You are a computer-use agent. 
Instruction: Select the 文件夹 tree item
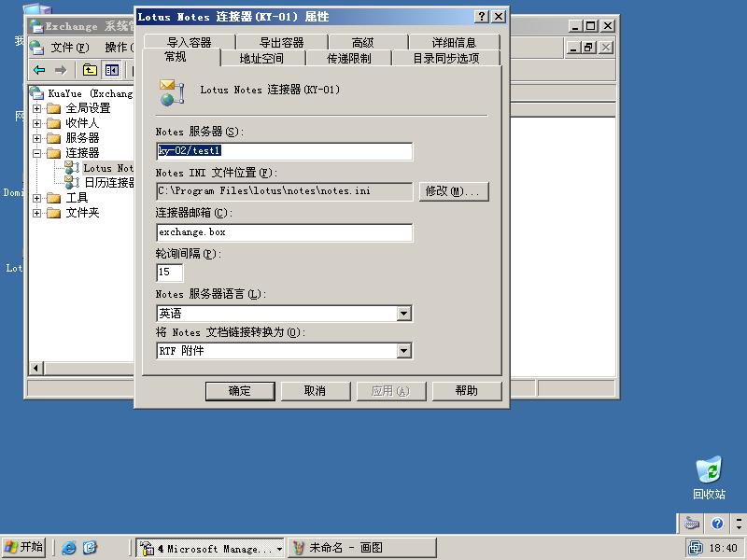[x=82, y=213]
